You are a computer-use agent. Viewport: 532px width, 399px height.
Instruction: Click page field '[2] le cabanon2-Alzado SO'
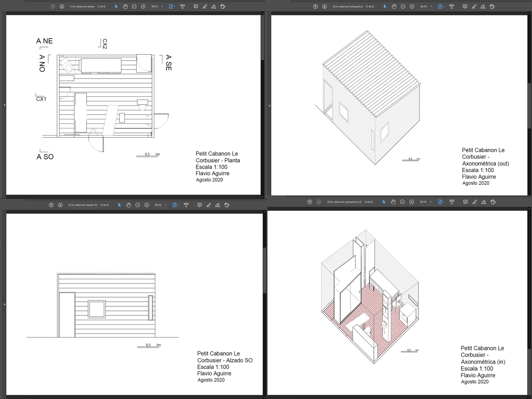tap(83, 205)
